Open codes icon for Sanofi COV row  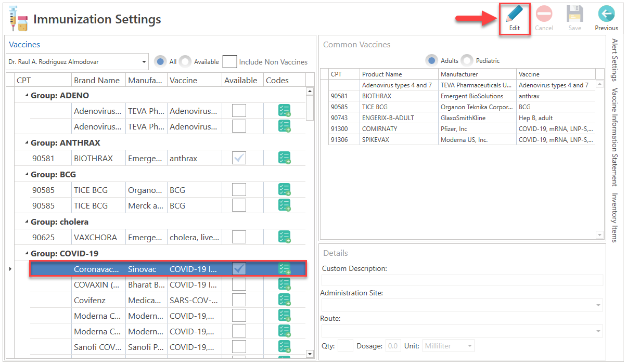(x=284, y=347)
